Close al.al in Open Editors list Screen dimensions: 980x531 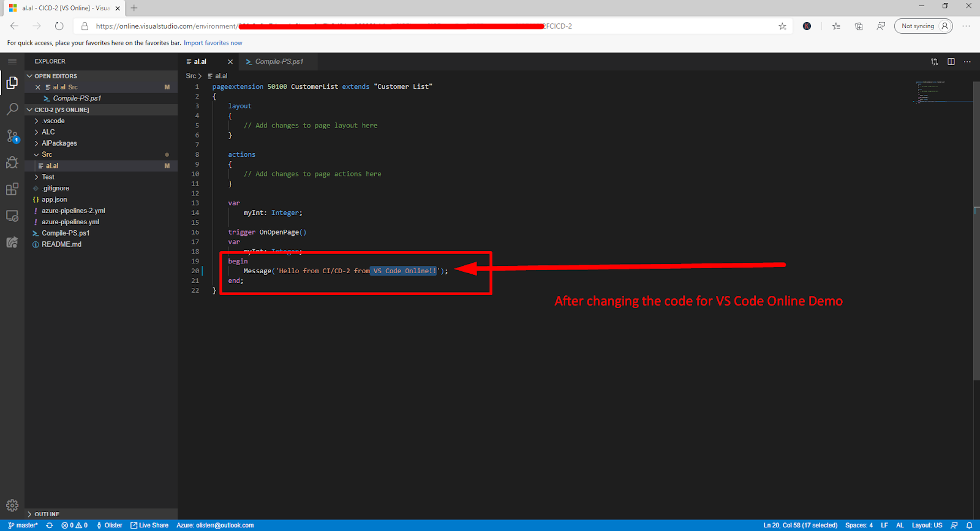click(x=38, y=87)
